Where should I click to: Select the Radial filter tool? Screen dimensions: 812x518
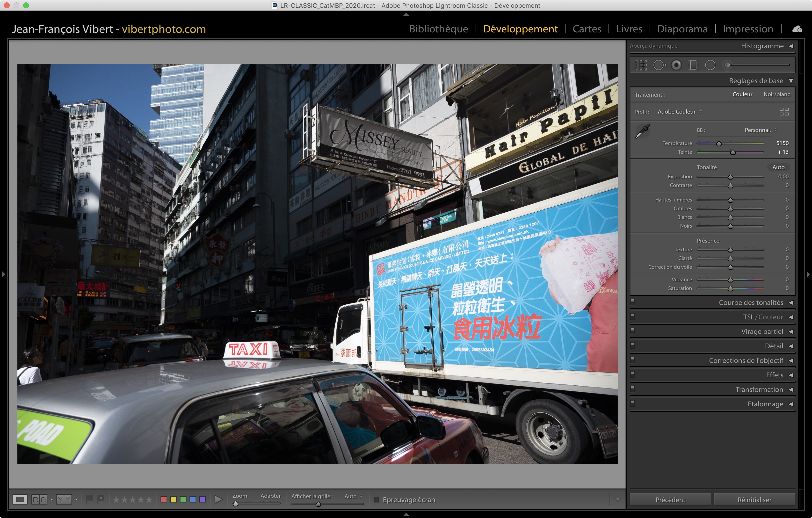710,65
